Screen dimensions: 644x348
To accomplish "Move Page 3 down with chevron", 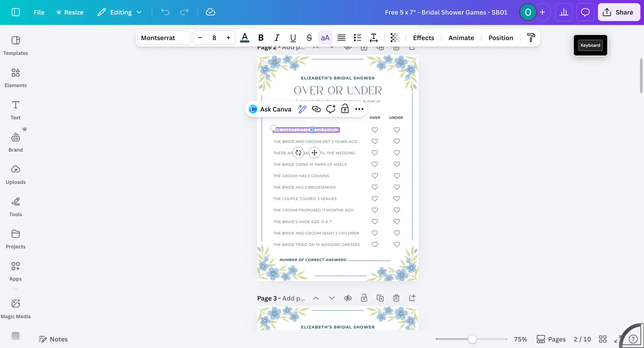I will coord(332,298).
